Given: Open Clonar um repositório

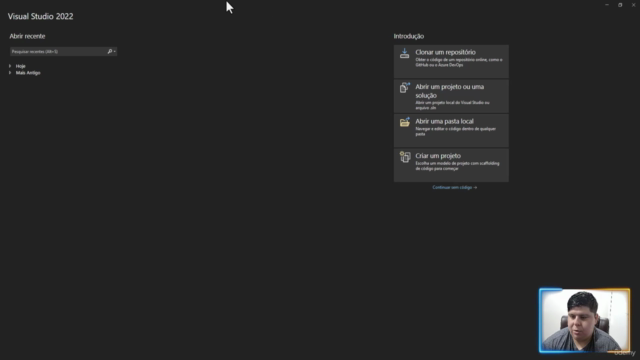Looking at the screenshot, I should 451,61.
